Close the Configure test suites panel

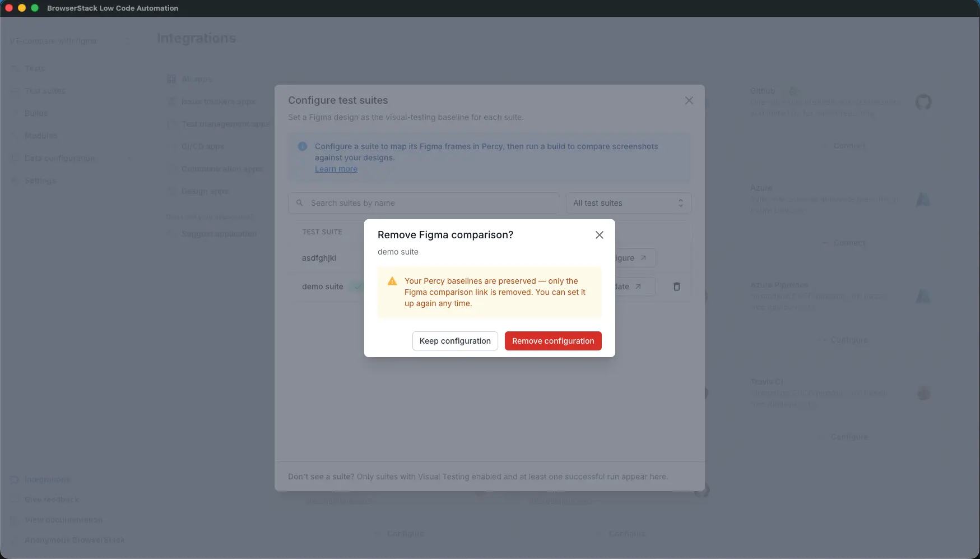689,100
